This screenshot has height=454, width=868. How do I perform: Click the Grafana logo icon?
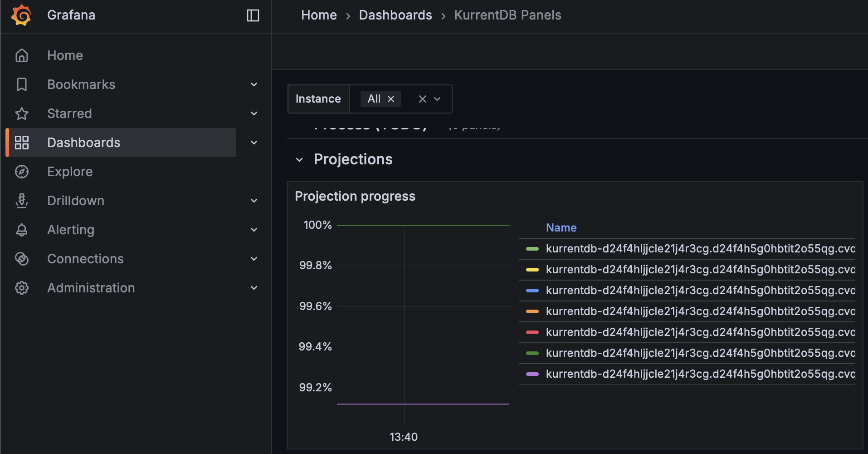pos(21,15)
